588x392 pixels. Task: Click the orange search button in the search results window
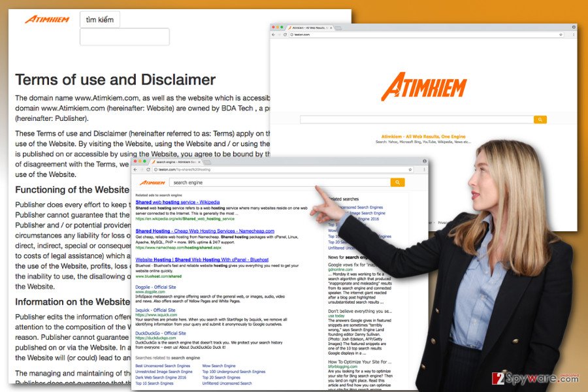click(x=397, y=182)
